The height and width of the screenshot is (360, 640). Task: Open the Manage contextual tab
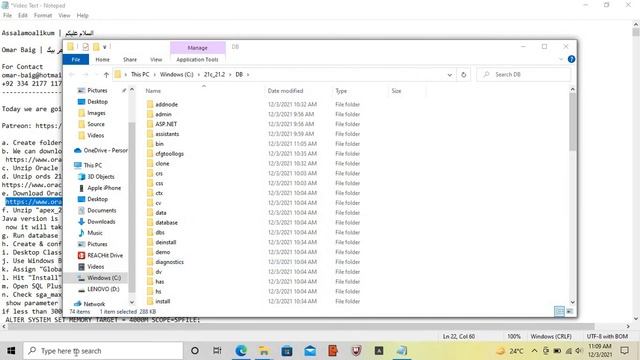198,48
